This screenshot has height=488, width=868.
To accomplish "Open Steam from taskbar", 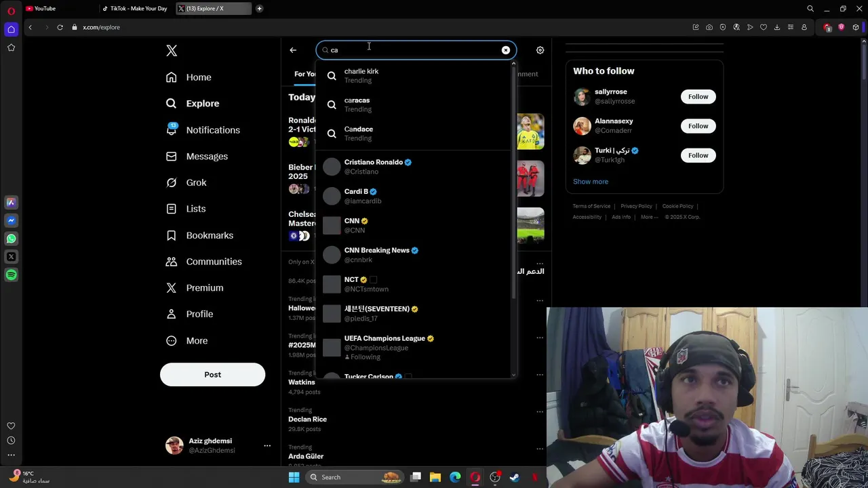I will coord(515,477).
